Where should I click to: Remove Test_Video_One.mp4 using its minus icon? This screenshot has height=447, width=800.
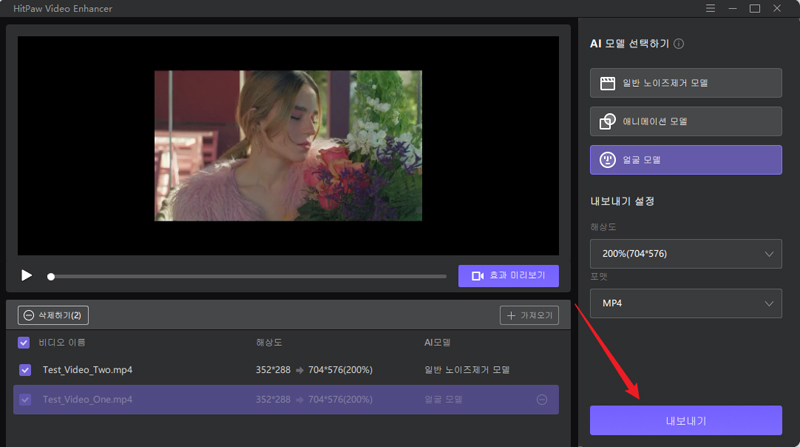[542, 400]
